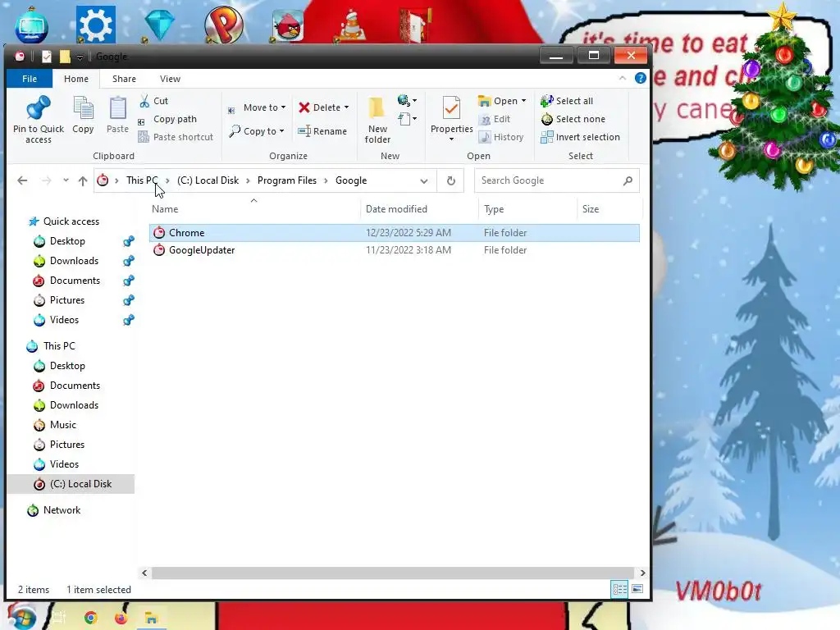Click the Cut scissors command

[x=153, y=101]
